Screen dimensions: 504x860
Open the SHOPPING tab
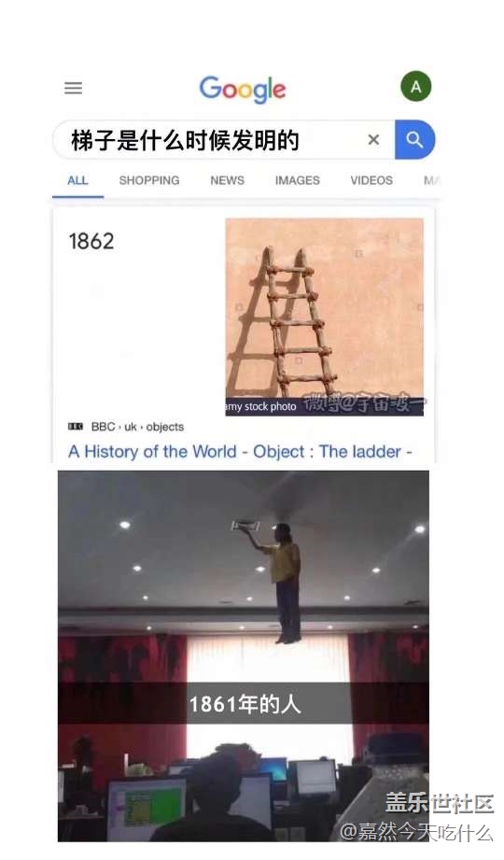click(149, 180)
